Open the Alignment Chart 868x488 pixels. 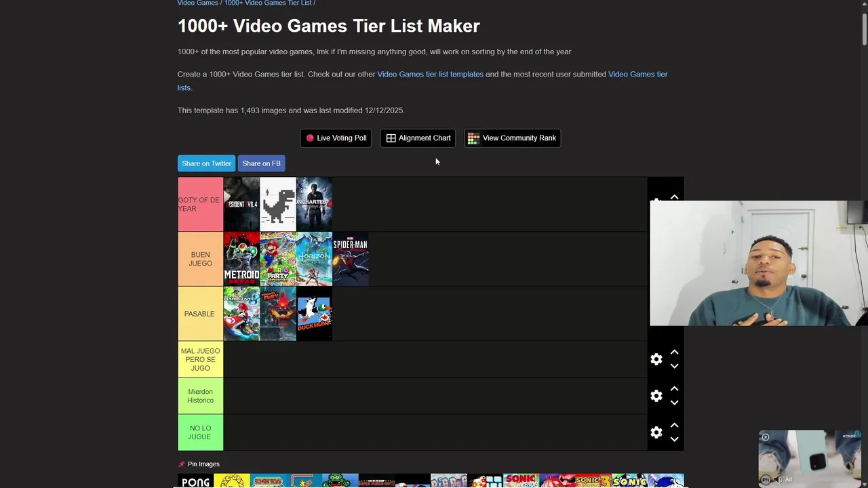pos(418,138)
